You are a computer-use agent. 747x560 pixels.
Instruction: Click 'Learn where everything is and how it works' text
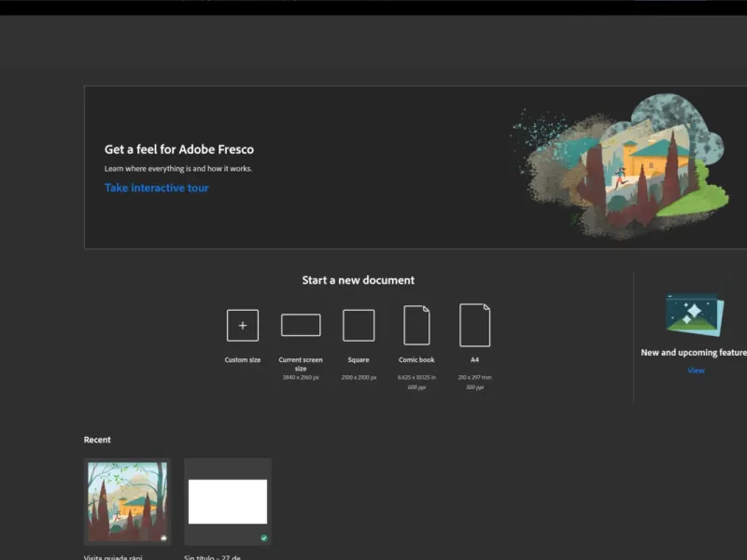178,169
